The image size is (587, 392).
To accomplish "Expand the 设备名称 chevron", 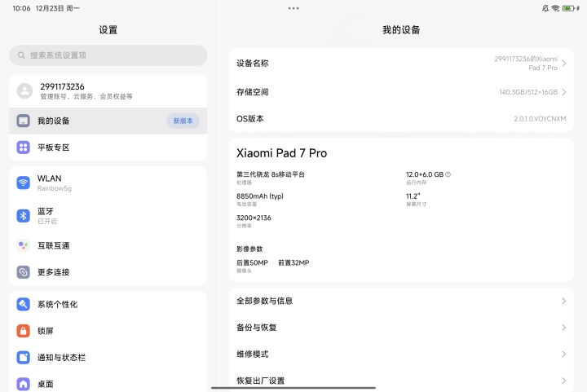I will tap(564, 64).
